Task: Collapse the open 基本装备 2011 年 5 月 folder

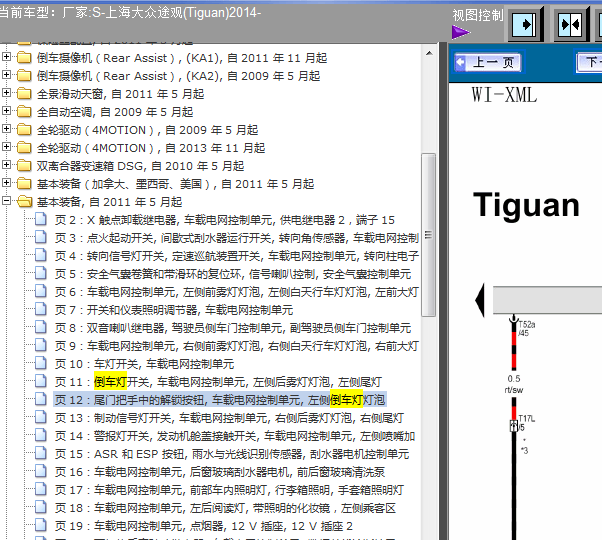Action: pos(6,201)
